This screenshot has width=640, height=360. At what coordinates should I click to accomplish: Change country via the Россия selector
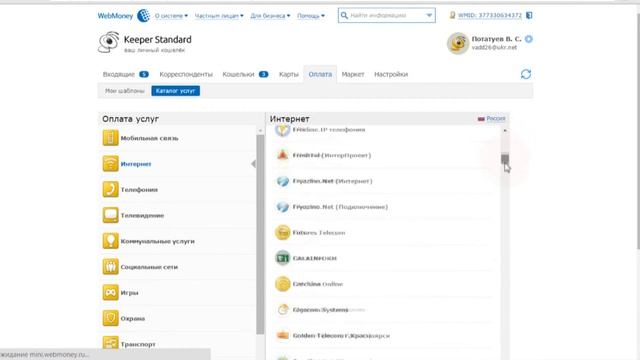coord(492,118)
